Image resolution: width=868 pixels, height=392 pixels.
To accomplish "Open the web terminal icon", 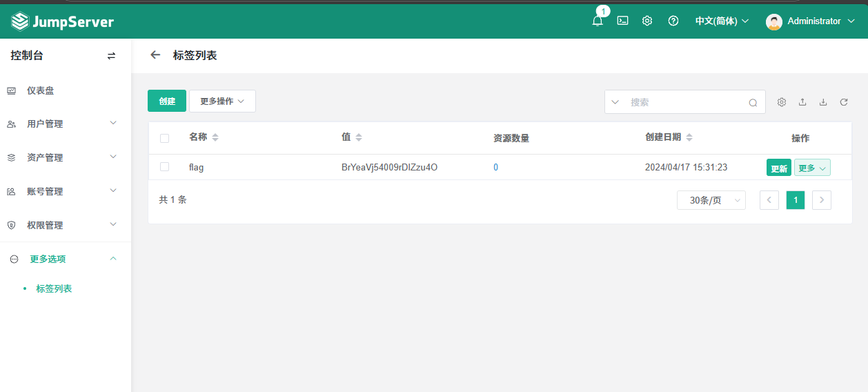I will [622, 21].
